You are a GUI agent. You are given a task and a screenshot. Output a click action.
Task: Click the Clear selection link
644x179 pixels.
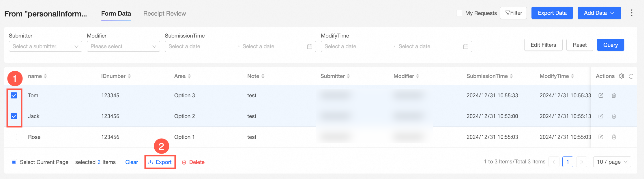(x=132, y=162)
